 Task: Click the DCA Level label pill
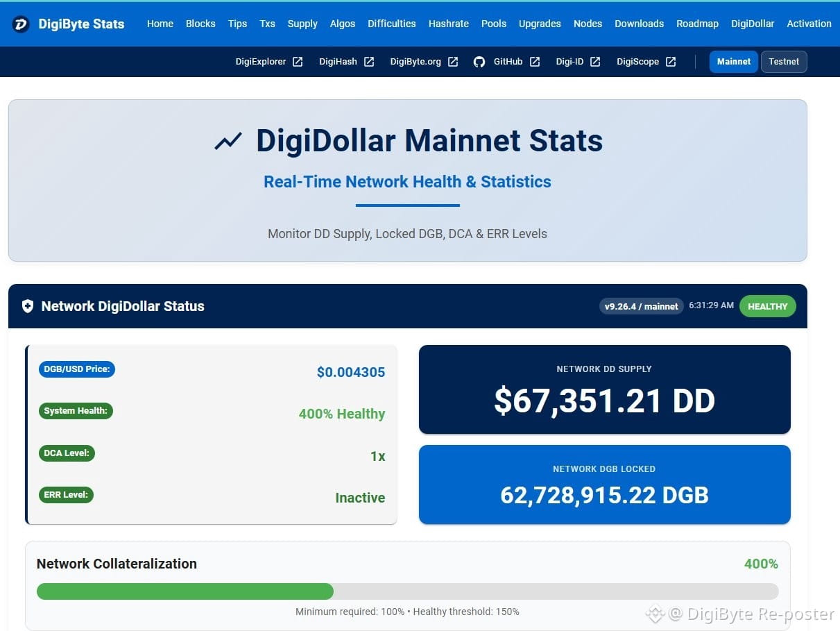coord(67,453)
